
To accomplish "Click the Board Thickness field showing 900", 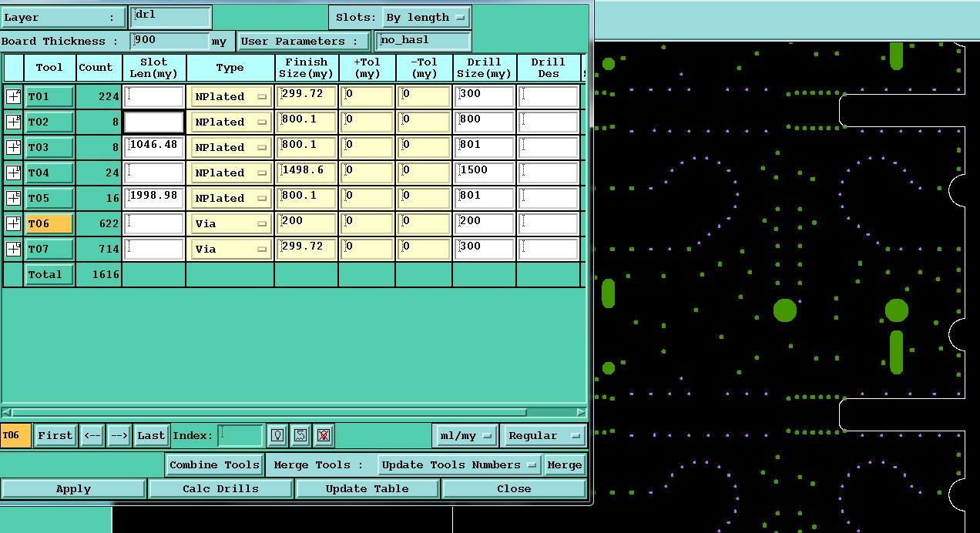I will click(x=169, y=41).
